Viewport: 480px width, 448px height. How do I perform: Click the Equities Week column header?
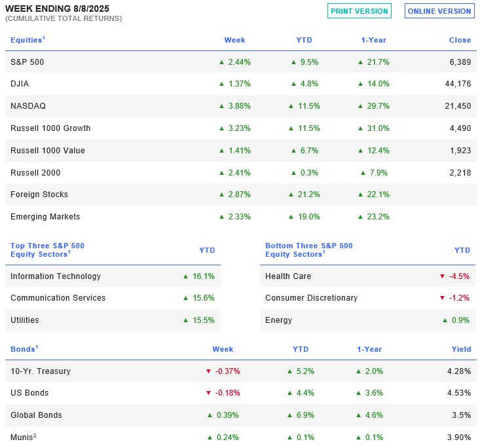point(234,40)
